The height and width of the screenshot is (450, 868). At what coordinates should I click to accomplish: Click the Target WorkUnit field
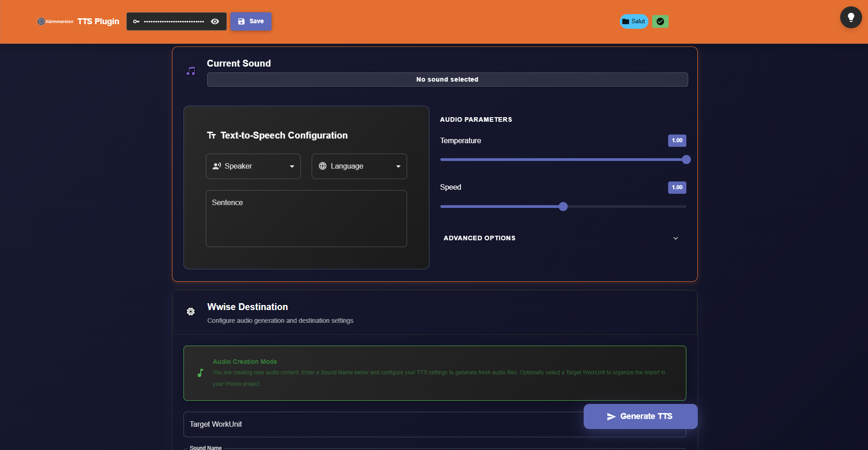[434, 424]
